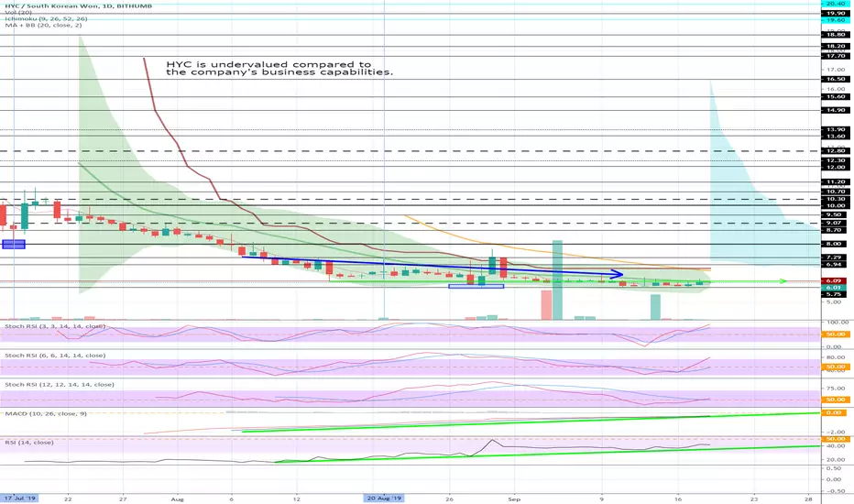This screenshot has width=854, height=504.
Task: Select the Vol (20) indicator label
Action: 18,12
